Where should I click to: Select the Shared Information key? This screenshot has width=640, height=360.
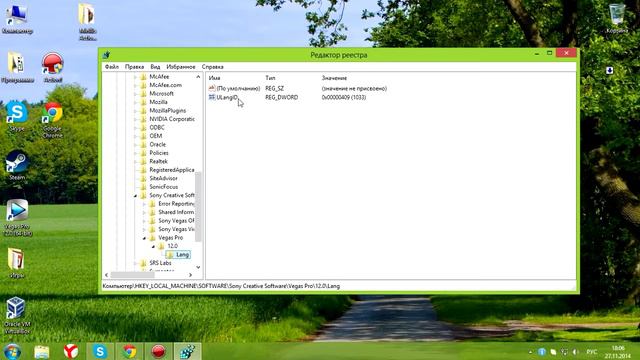point(176,212)
